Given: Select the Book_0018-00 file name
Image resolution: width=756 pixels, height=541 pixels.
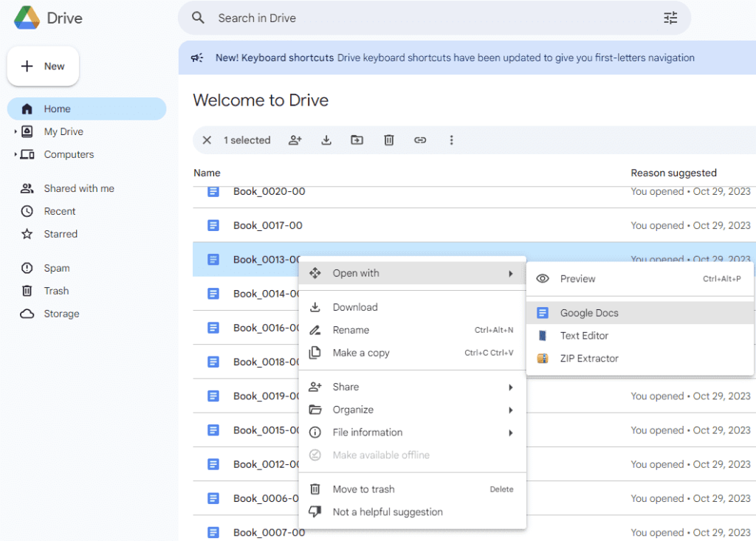Looking at the screenshot, I should tap(266, 362).
